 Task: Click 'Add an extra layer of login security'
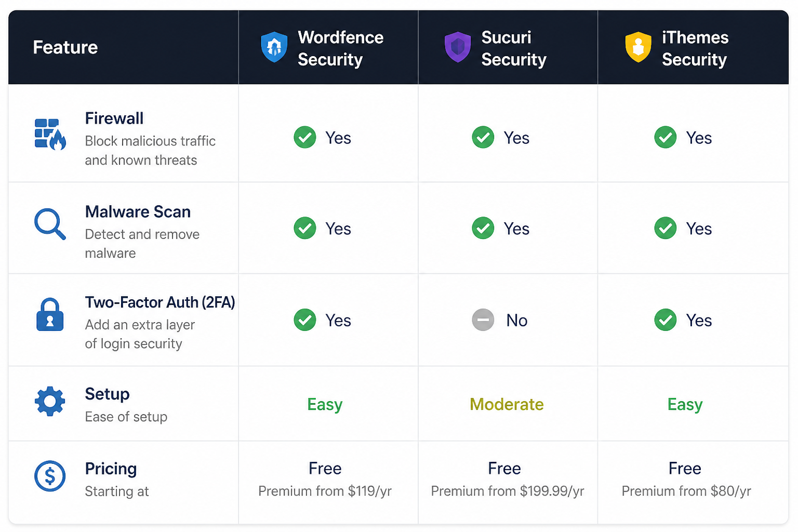[x=140, y=334]
